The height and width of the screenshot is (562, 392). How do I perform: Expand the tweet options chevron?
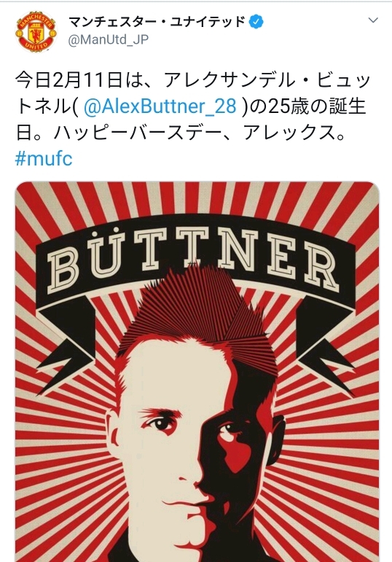click(373, 20)
